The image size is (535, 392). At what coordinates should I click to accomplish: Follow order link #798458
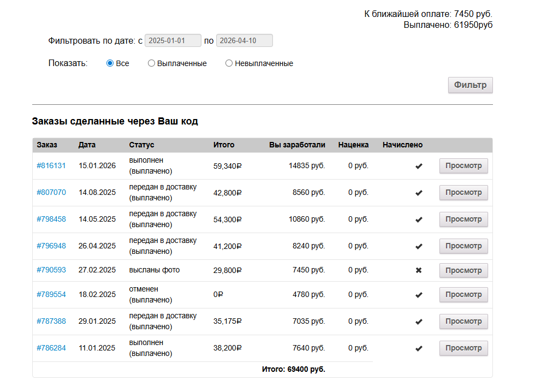[51, 219]
